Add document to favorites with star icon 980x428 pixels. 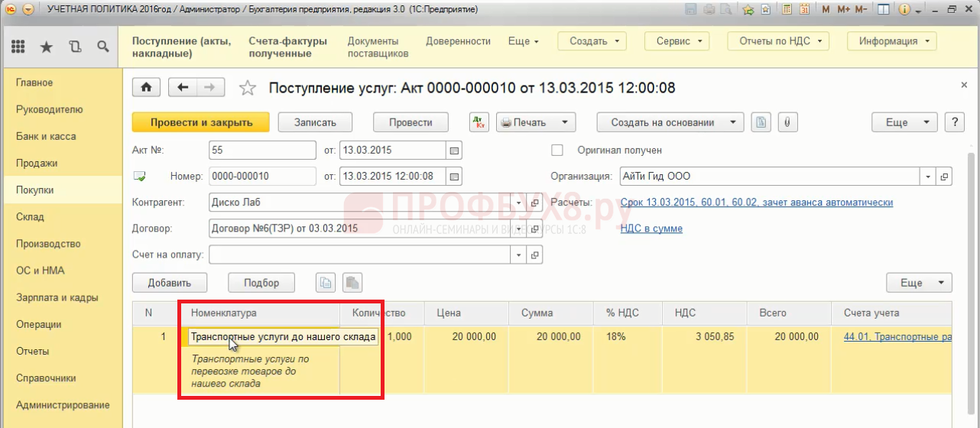[247, 89]
